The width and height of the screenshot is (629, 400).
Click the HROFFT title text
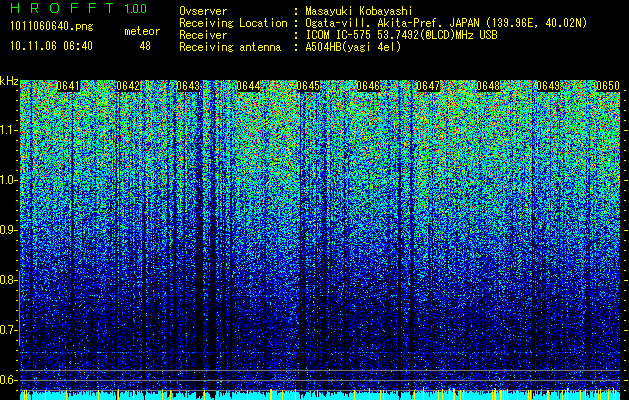62,8
